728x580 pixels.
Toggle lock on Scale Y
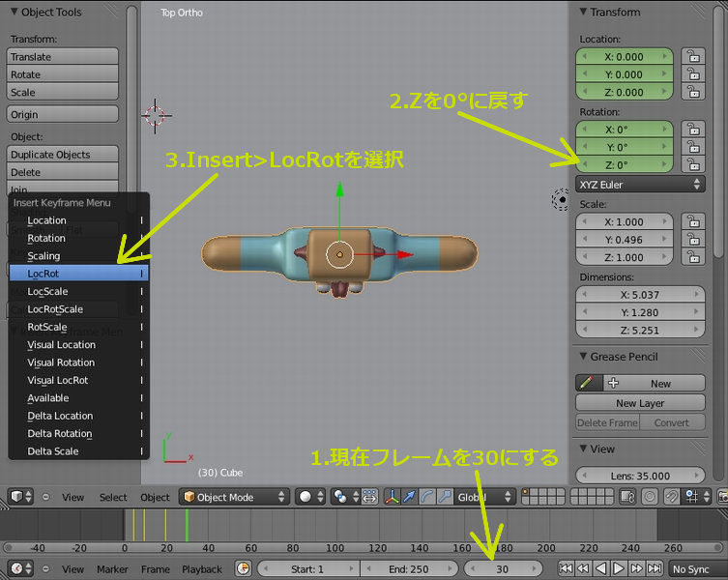click(693, 239)
